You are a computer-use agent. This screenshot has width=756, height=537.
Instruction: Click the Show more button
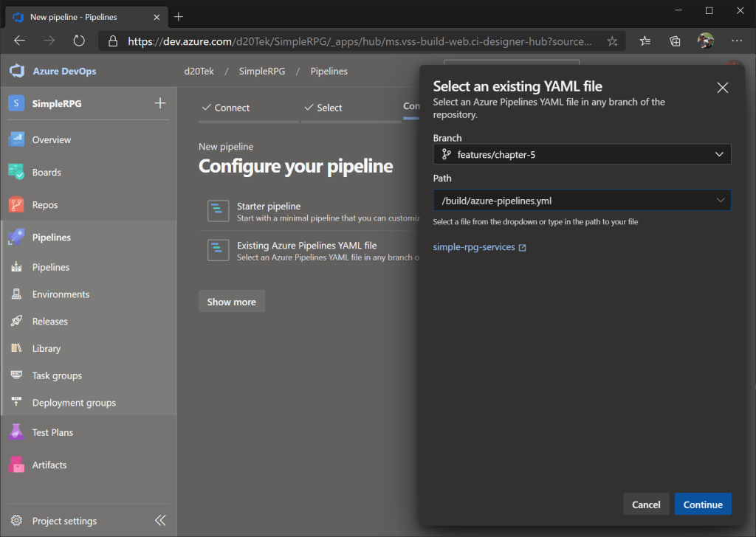coord(231,302)
